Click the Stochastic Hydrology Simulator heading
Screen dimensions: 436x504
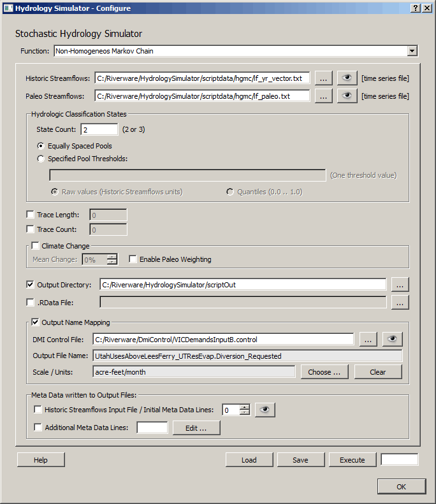(79, 34)
